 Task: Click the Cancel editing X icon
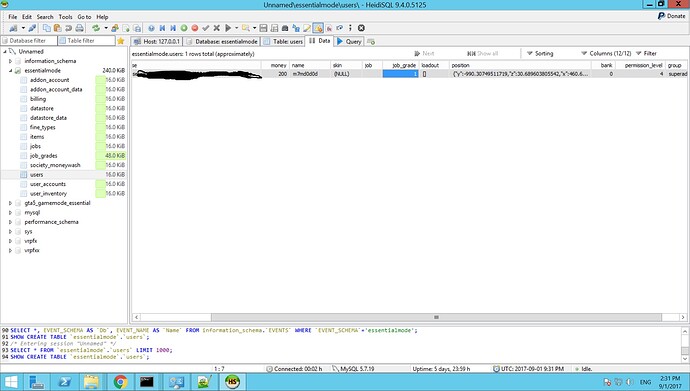(x=217, y=28)
